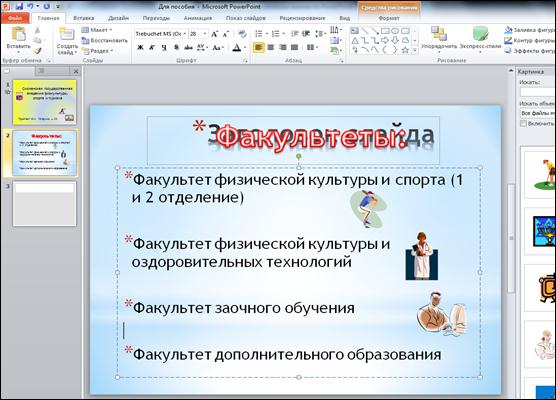Select the five-point star shape
This screenshot has width=556, height=400.
click(x=405, y=50)
